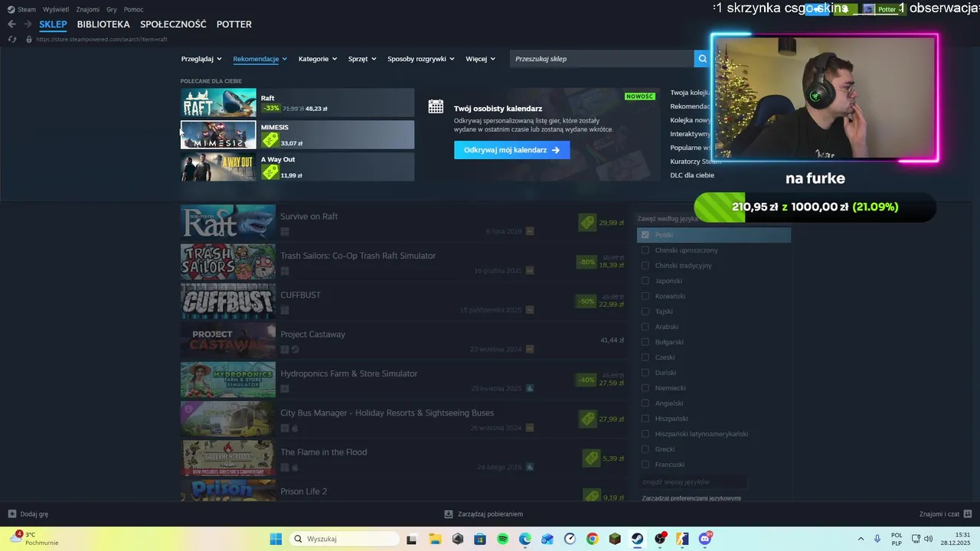Click the store URL address text

[101, 39]
